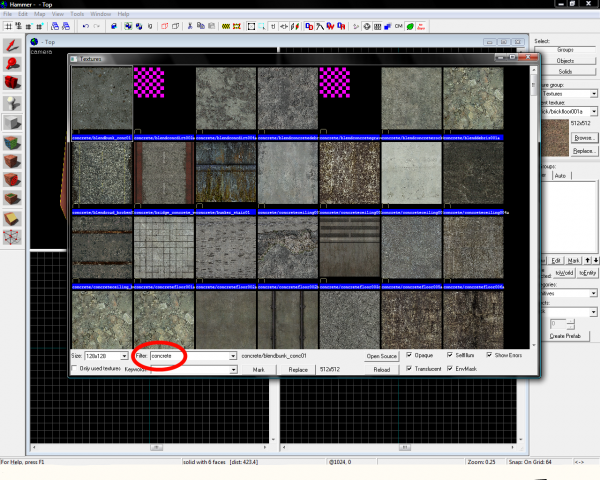Click the Larger Grid toolbar icon
Screen dimensions: 600x480
click(x=39, y=26)
